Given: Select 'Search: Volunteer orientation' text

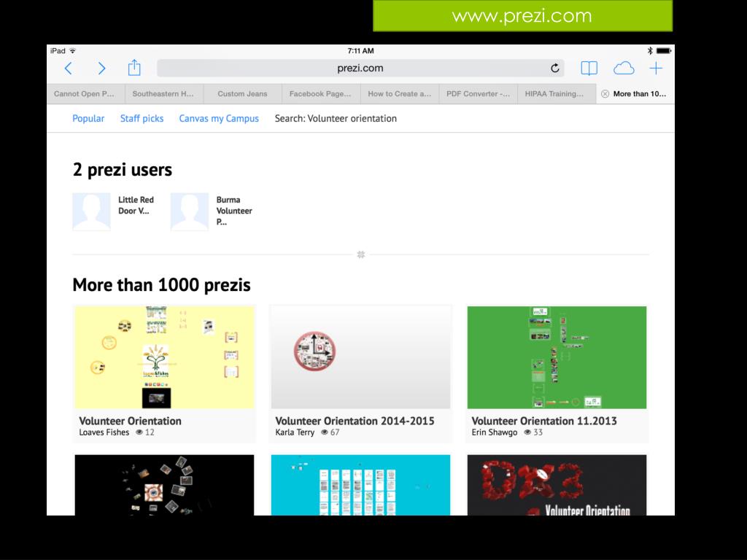Looking at the screenshot, I should pyautogui.click(x=336, y=119).
